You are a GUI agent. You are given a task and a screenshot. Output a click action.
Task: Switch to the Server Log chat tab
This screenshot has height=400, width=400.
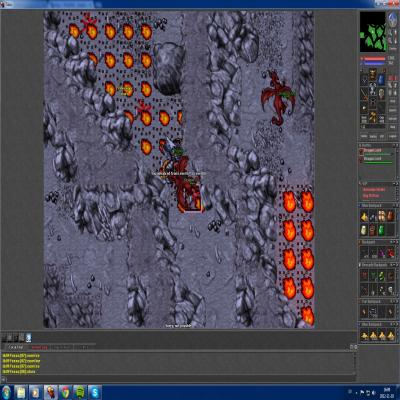pyautogui.click(x=40, y=348)
